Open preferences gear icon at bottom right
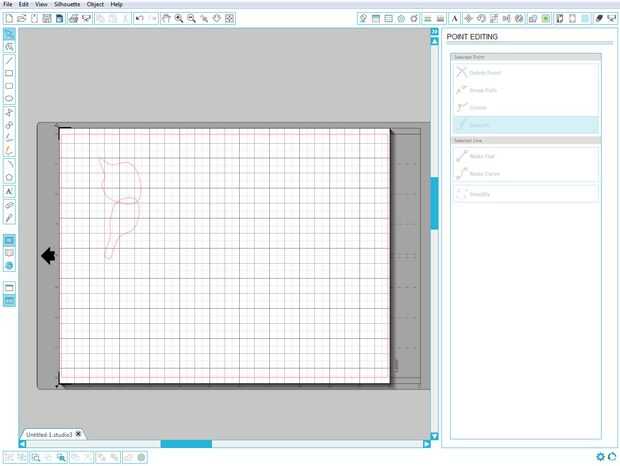Screen dimensions: 620x466 pos(600,457)
